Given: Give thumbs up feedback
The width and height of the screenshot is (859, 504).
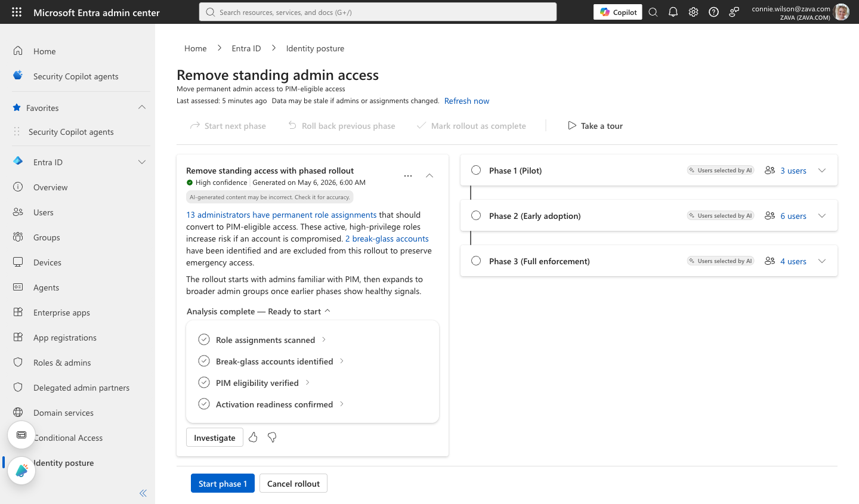Looking at the screenshot, I should [x=253, y=437].
